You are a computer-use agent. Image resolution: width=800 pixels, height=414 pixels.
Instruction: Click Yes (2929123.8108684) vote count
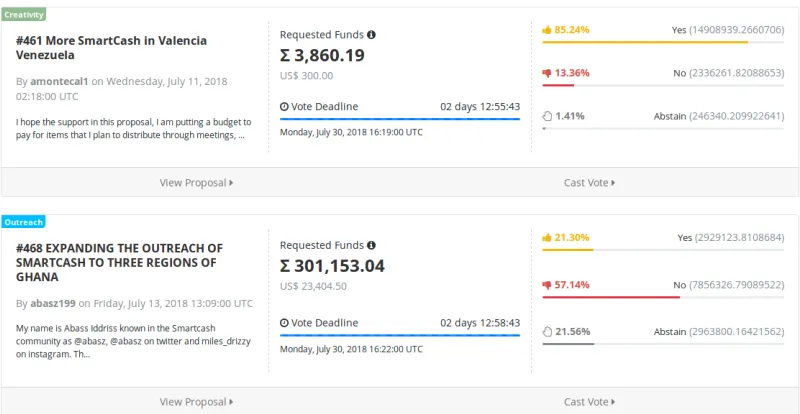731,238
